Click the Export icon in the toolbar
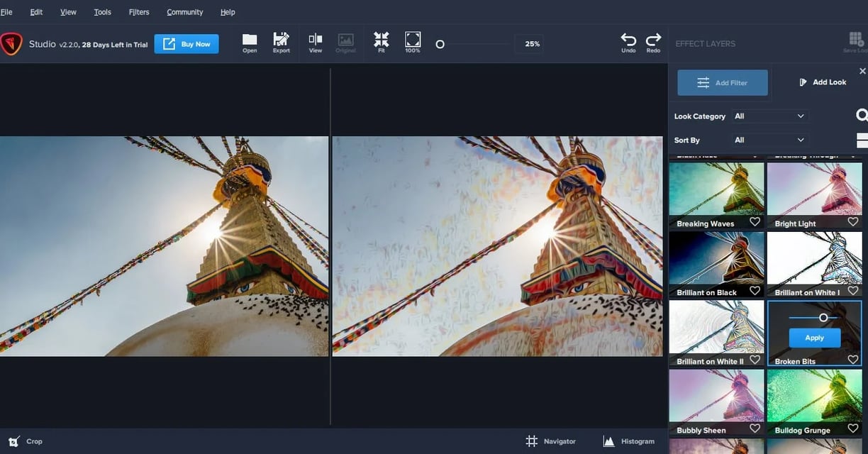This screenshot has width=868, height=454. (282, 43)
